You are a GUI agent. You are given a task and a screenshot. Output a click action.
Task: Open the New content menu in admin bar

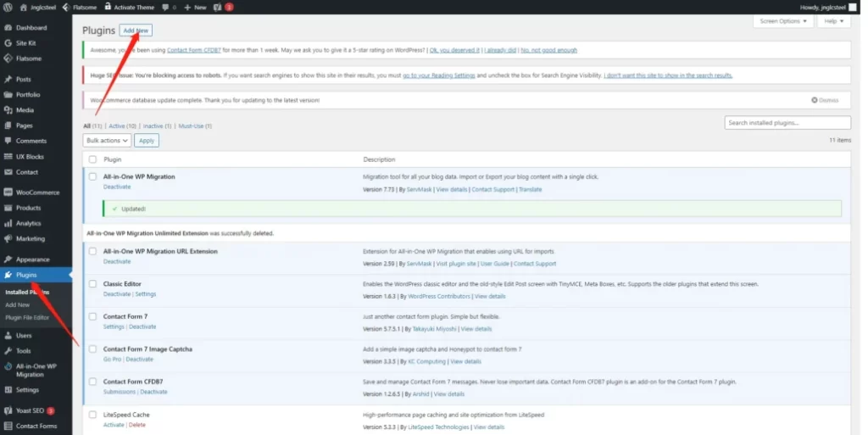pos(195,7)
